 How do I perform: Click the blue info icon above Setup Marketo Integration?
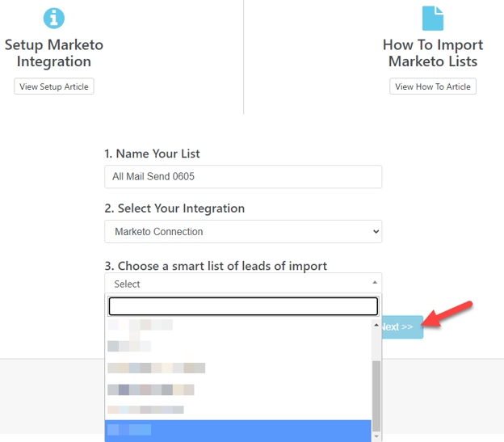54,19
